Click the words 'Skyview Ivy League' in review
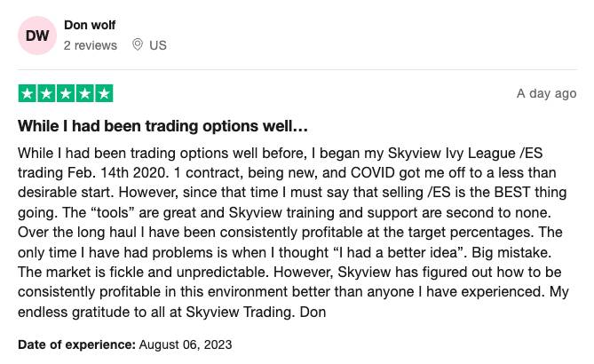The width and height of the screenshot is (594, 364). tap(452, 154)
